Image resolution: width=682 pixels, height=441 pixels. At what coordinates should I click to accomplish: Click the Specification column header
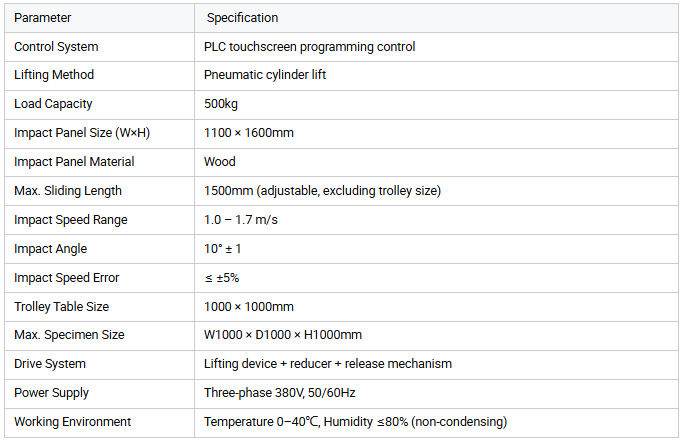tap(242, 18)
